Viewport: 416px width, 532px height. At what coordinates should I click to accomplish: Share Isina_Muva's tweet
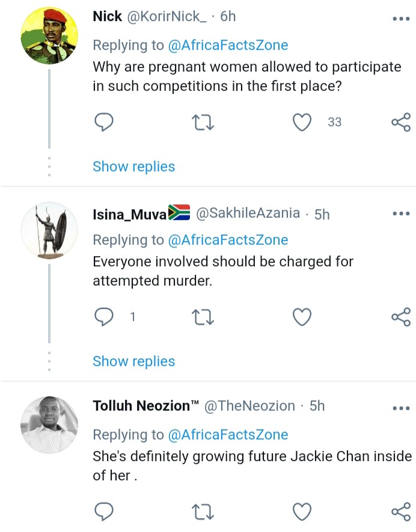pos(401,317)
